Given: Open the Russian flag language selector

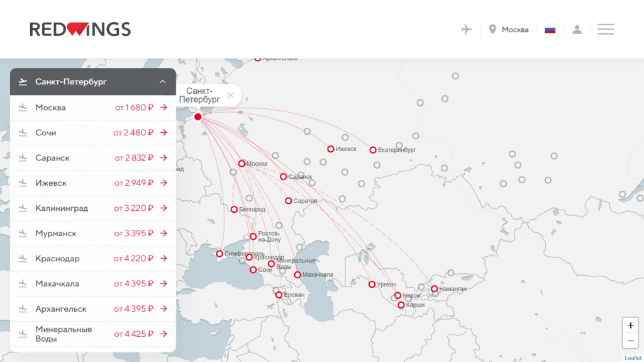Looking at the screenshot, I should 550,30.
